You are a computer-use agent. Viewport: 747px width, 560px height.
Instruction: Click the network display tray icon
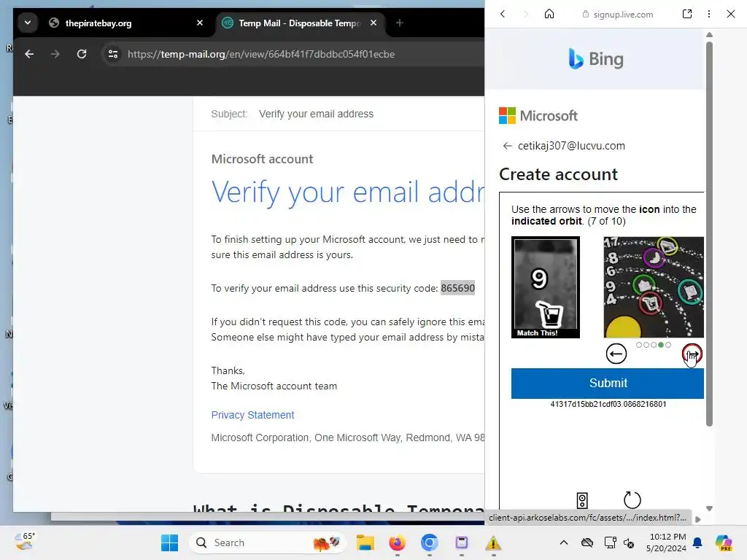(x=610, y=542)
